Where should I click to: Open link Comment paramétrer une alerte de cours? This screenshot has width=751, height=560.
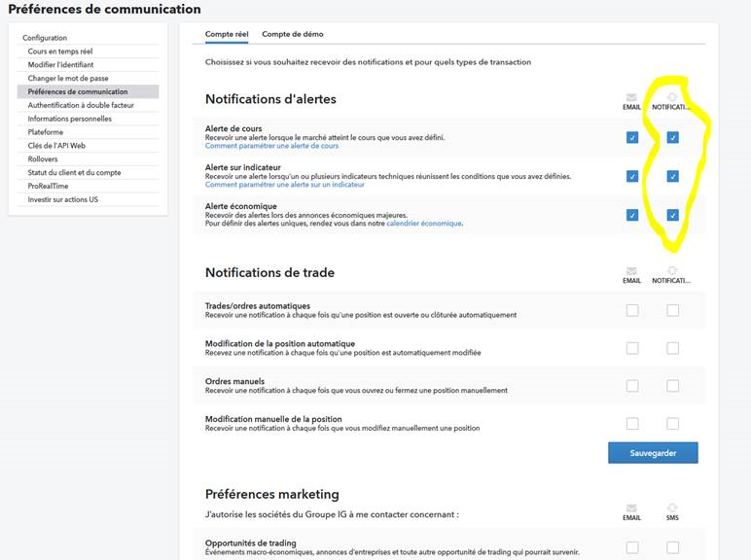271,146
